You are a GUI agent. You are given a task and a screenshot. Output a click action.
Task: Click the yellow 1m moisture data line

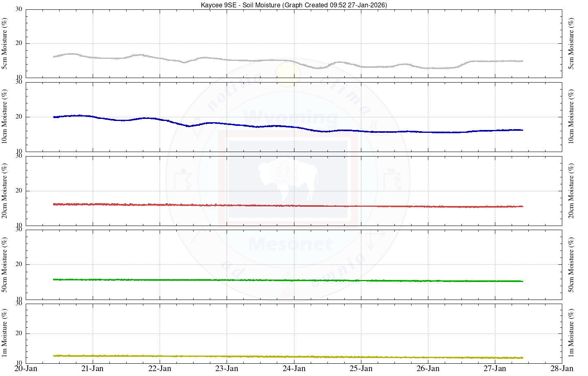[x=245, y=356]
